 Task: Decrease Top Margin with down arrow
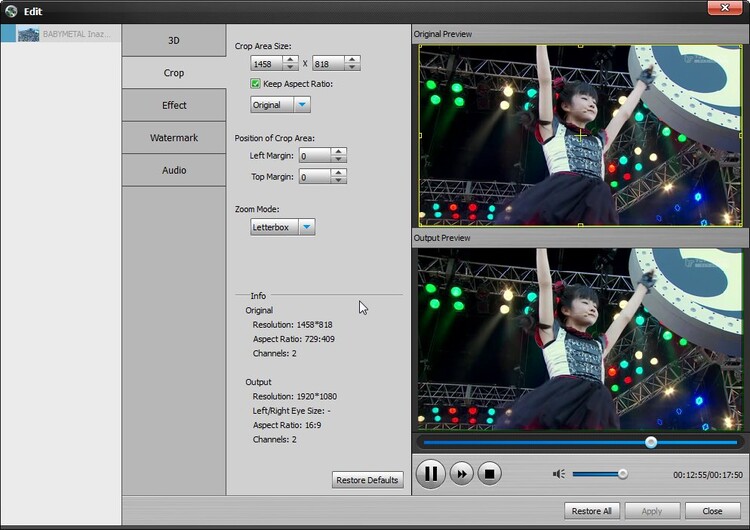tap(339, 180)
